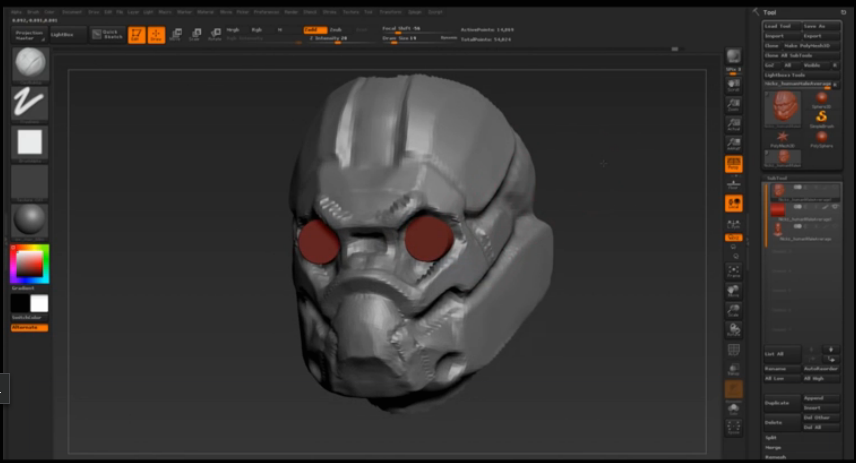Open the Preferences menu

click(x=266, y=11)
